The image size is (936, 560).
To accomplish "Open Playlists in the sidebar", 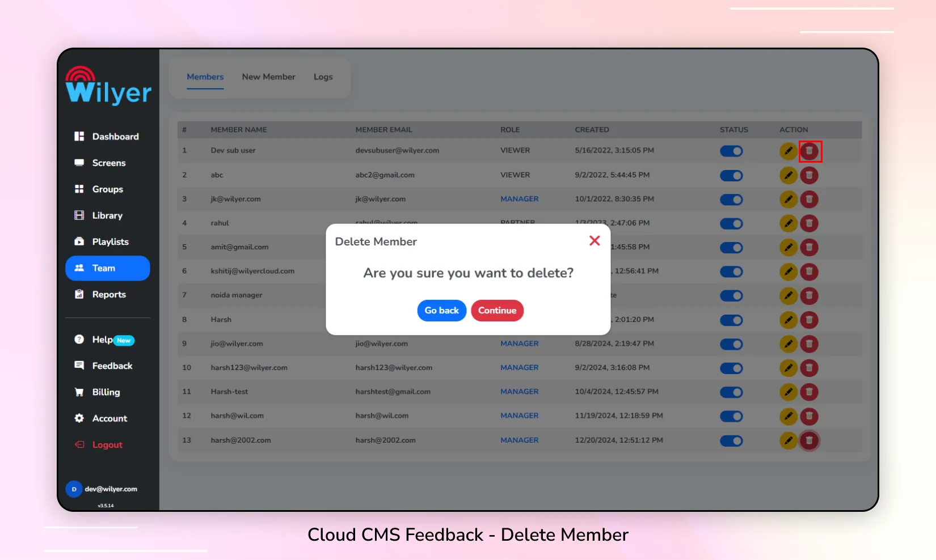I will pos(108,241).
